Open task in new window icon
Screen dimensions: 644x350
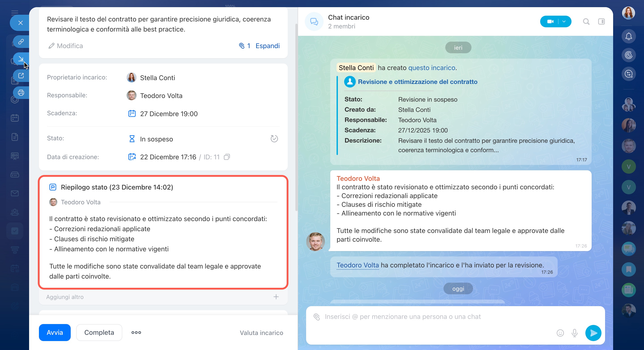[21, 75]
